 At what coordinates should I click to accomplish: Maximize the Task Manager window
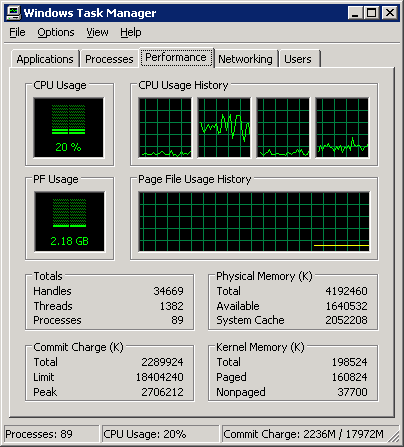(371, 13)
